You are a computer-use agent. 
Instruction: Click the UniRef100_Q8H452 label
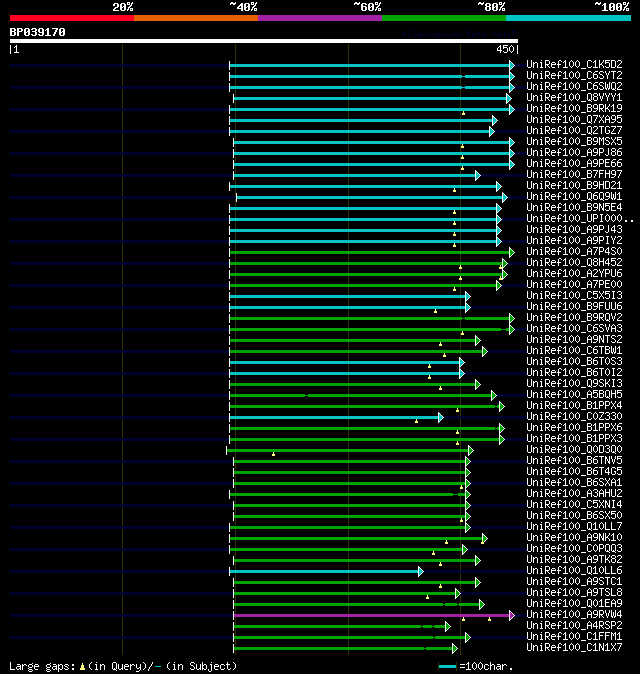click(x=574, y=263)
